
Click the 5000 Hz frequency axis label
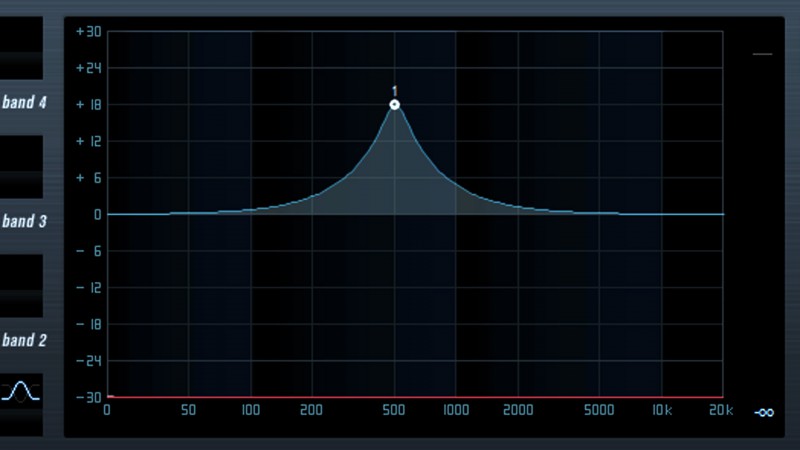(x=599, y=410)
